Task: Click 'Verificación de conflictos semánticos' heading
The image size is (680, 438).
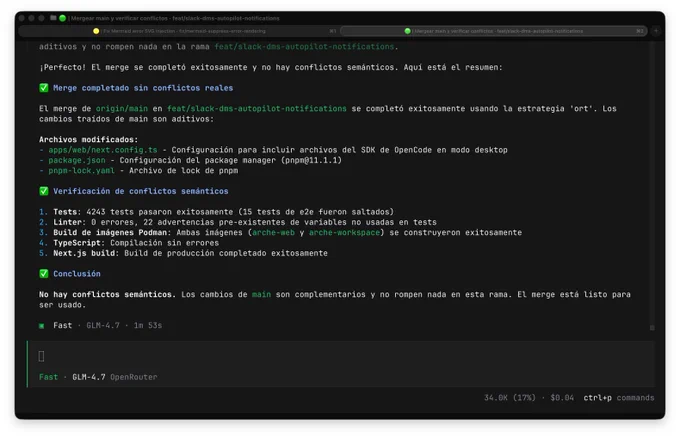Action: (141, 191)
